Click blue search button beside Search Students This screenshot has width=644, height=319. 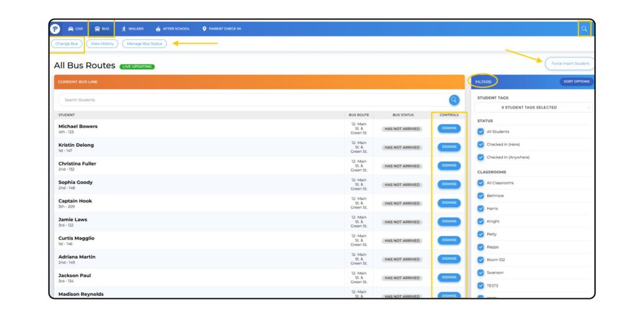pyautogui.click(x=454, y=100)
